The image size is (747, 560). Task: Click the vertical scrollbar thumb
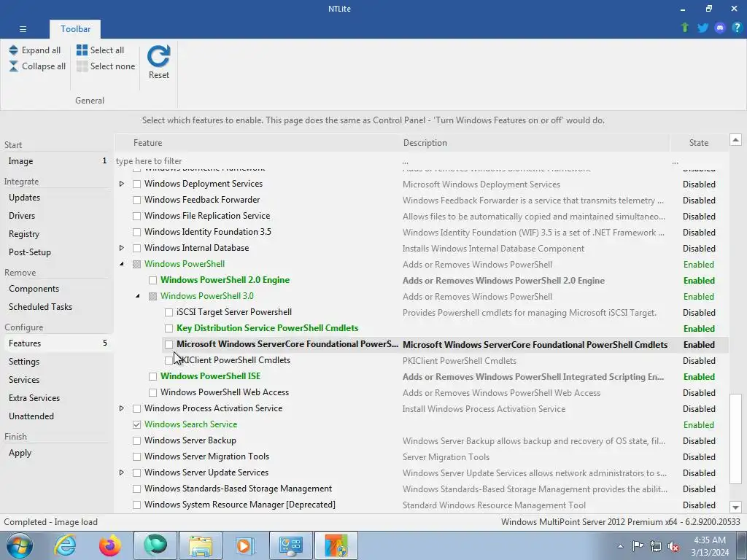pos(735,438)
